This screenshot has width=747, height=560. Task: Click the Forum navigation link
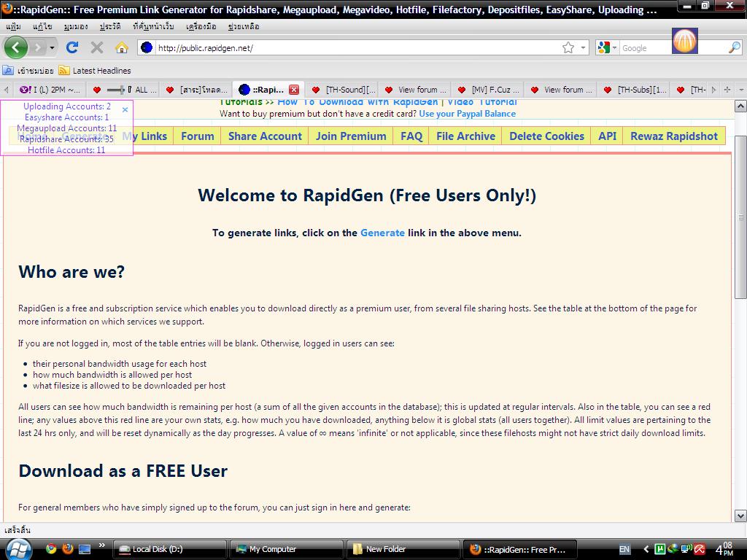[x=197, y=136]
